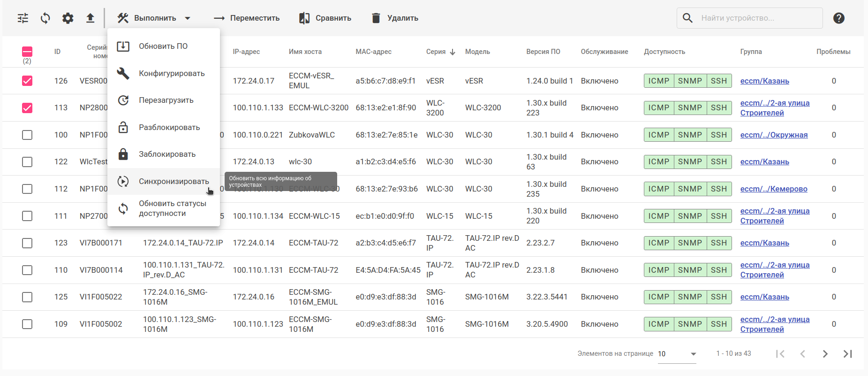Click the refresh icon in the toolbar
The width and height of the screenshot is (868, 376).
(45, 18)
